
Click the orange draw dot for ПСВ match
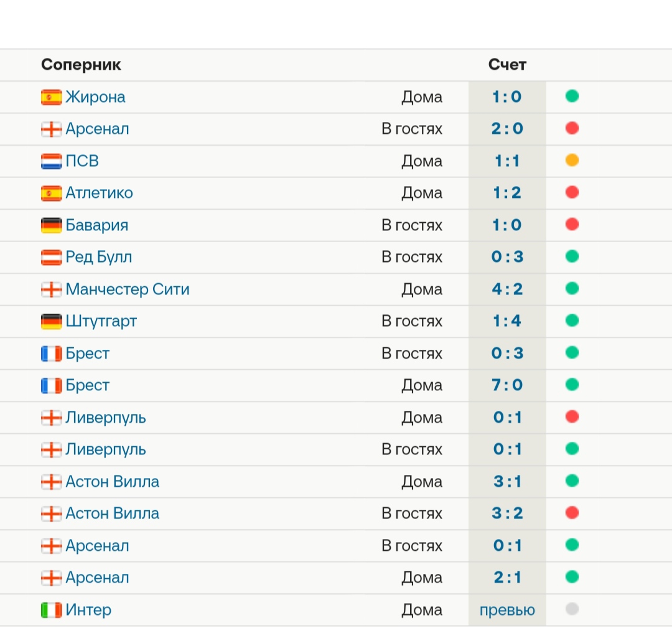(x=572, y=161)
